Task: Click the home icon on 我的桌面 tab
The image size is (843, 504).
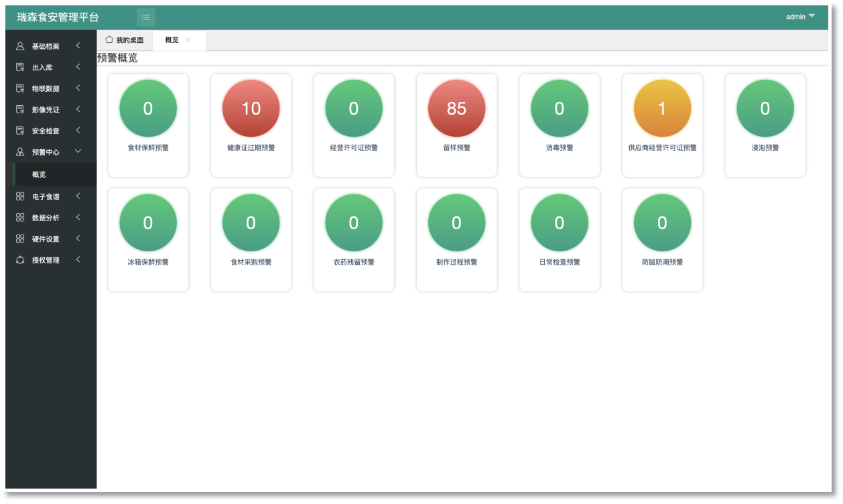Action: 109,40
